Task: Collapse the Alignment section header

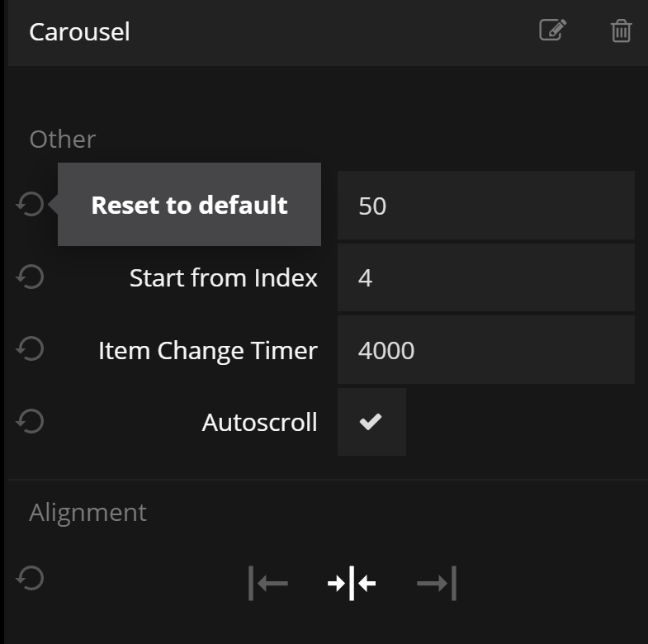Action: (88, 512)
